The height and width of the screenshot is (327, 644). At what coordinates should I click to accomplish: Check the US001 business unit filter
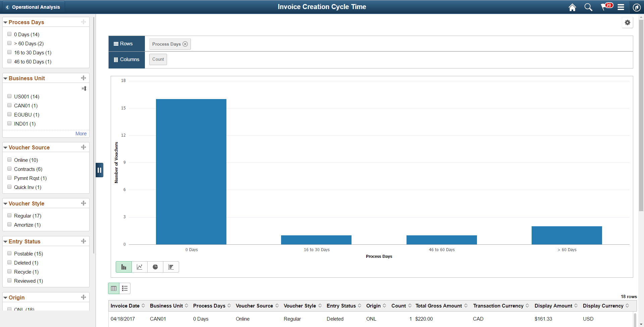pos(9,96)
